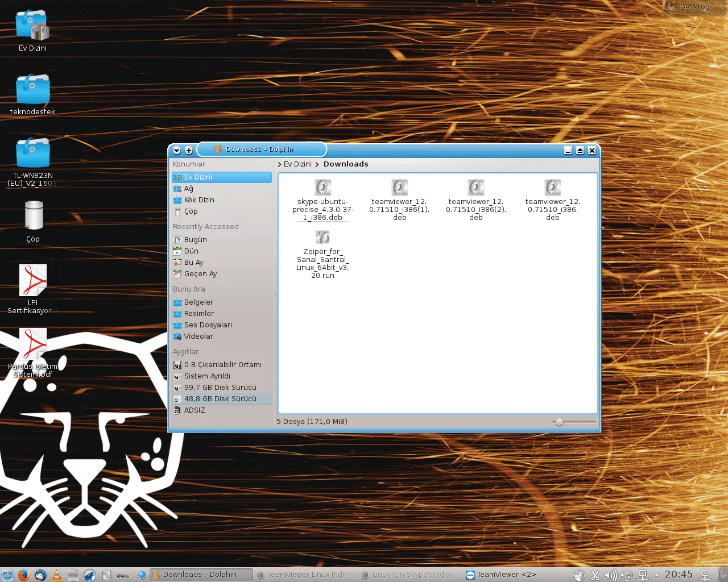
Task: Select Belgeler in the places sidebar
Action: 198,302
